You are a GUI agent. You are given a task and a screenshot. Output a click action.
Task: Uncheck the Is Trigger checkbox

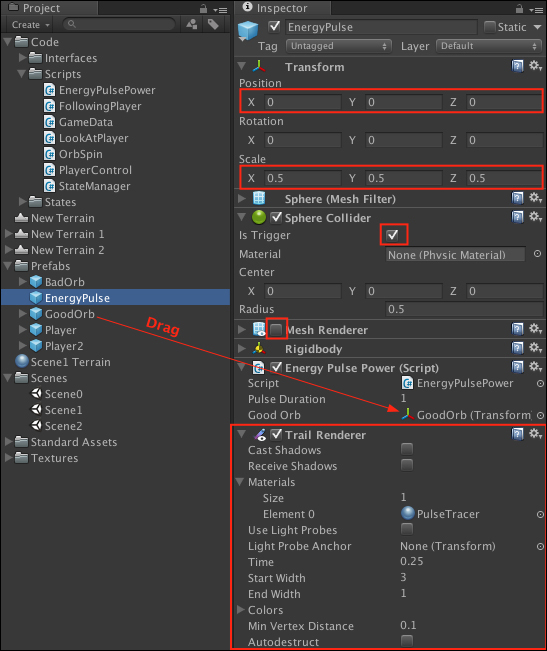coord(392,235)
